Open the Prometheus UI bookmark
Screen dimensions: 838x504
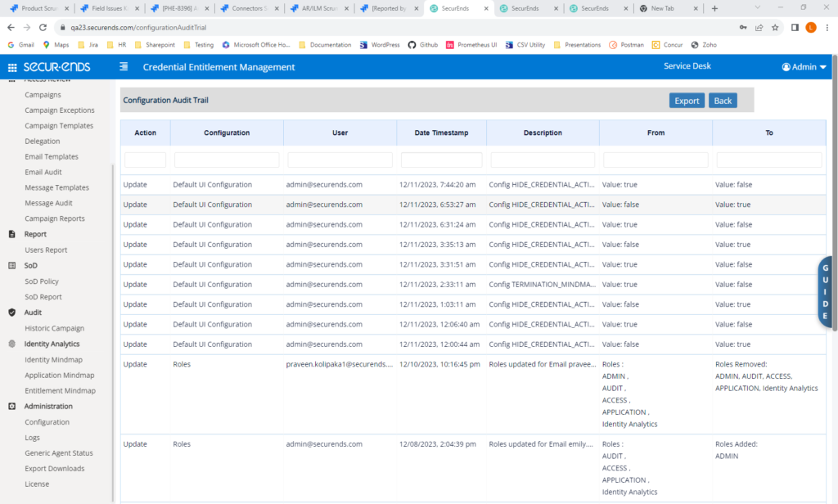pos(471,45)
